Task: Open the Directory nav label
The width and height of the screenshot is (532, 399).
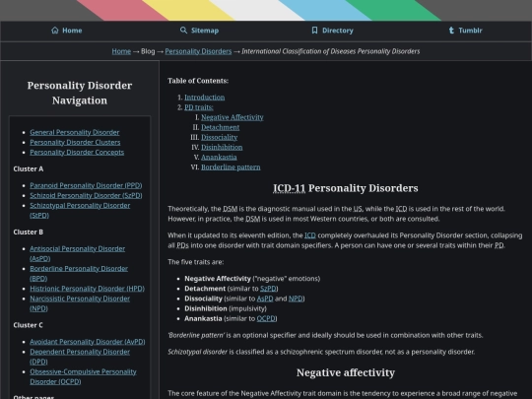Action: [x=338, y=31]
